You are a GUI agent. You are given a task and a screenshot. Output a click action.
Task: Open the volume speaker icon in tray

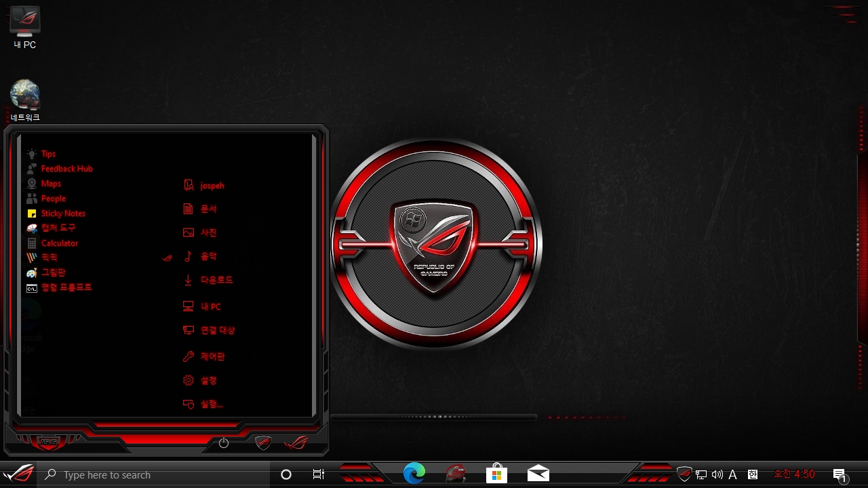pos(717,475)
